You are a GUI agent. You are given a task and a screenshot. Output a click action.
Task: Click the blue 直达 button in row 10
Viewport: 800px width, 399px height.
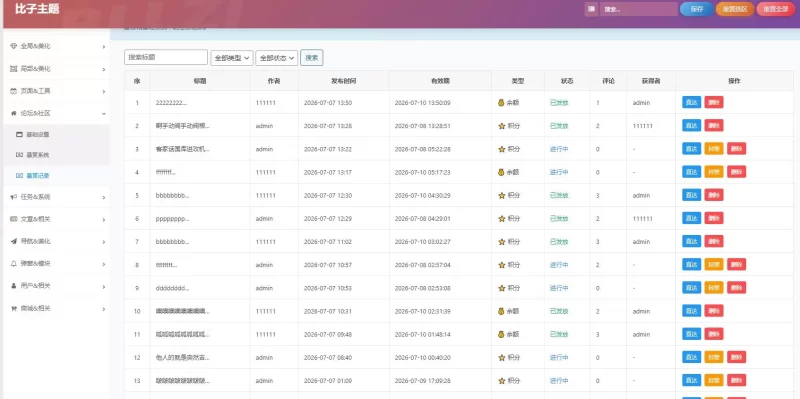pyautogui.click(x=691, y=311)
